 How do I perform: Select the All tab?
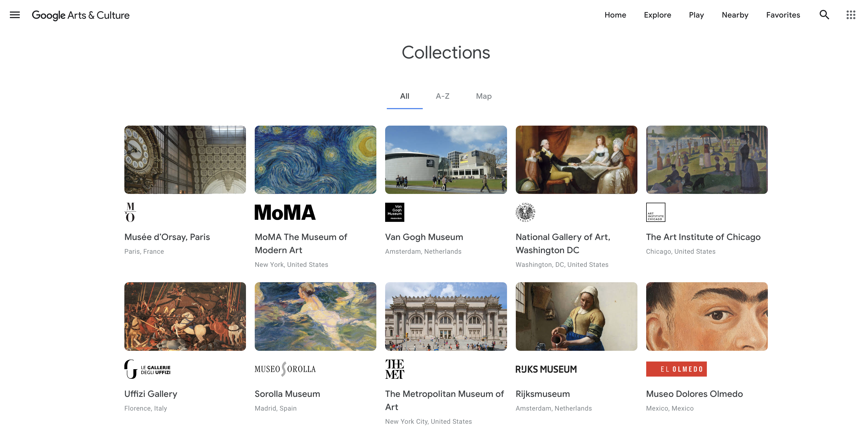click(405, 96)
